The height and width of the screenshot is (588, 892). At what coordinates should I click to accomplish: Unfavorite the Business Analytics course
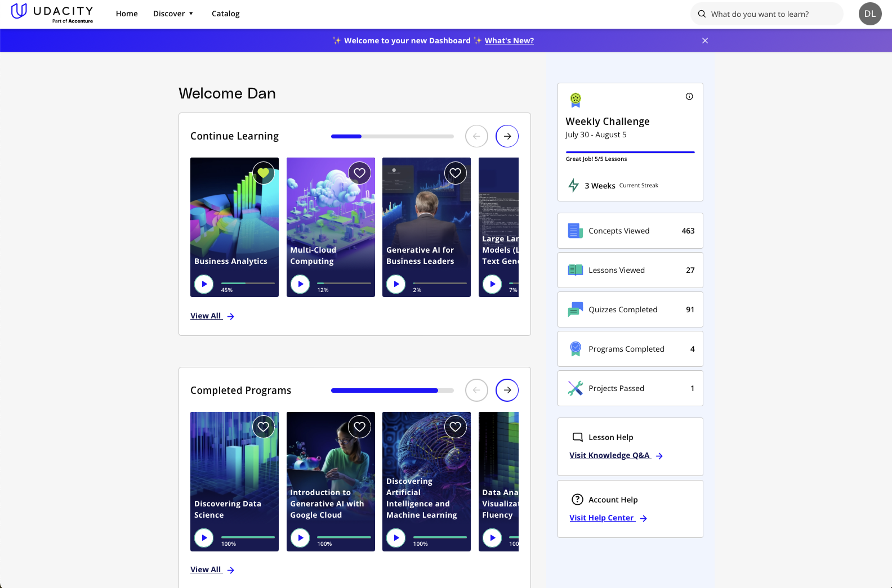(264, 173)
